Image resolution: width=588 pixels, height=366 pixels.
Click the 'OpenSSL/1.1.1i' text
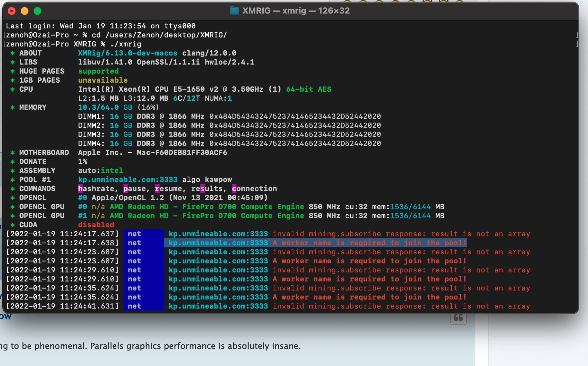168,62
